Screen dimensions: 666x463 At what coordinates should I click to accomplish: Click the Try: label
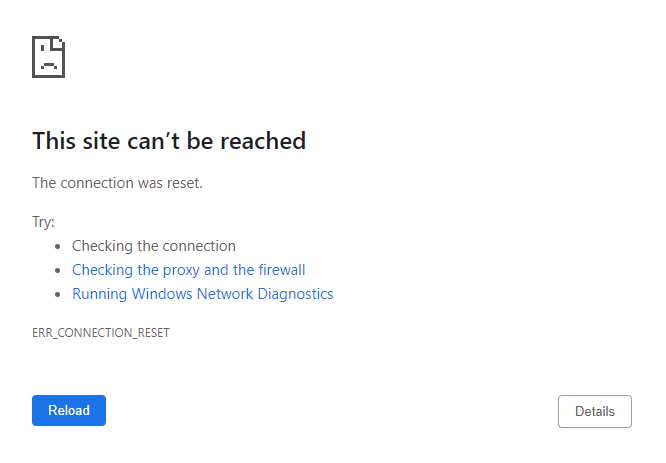tap(43, 222)
